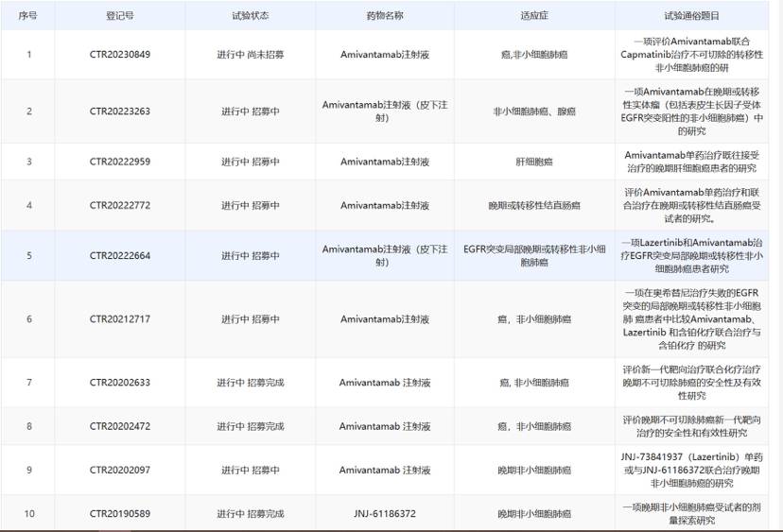Click the 试验通俗题目 column header
The height and width of the screenshot is (532, 783).
pyautogui.click(x=690, y=16)
